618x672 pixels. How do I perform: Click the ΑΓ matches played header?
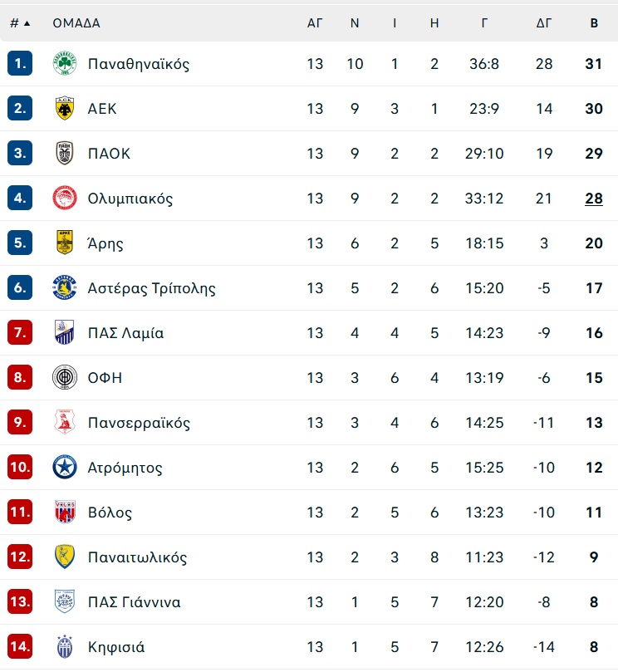(315, 23)
